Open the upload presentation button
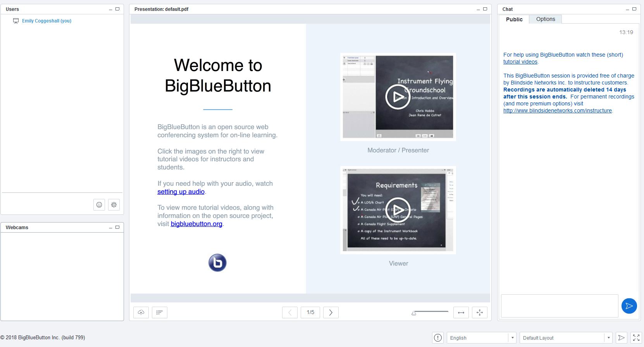 coord(141,312)
